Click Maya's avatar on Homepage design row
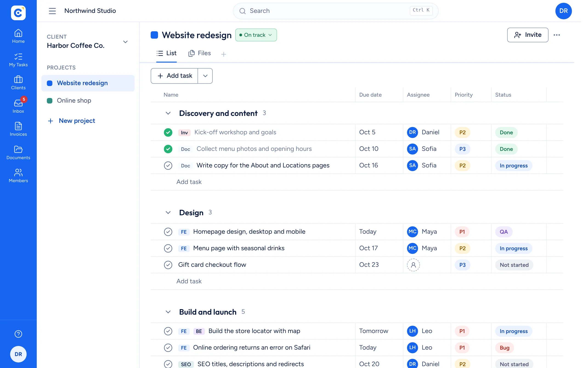This screenshot has height=368, width=588. click(412, 232)
